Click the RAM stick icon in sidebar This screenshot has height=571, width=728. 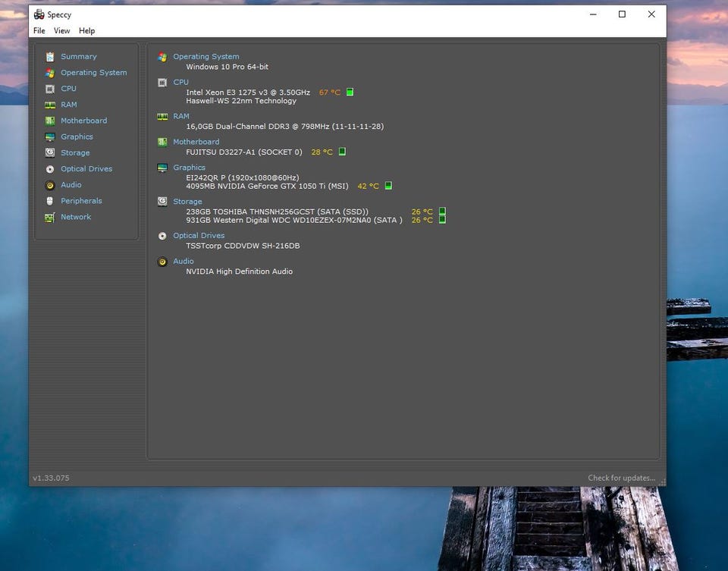[50, 105]
